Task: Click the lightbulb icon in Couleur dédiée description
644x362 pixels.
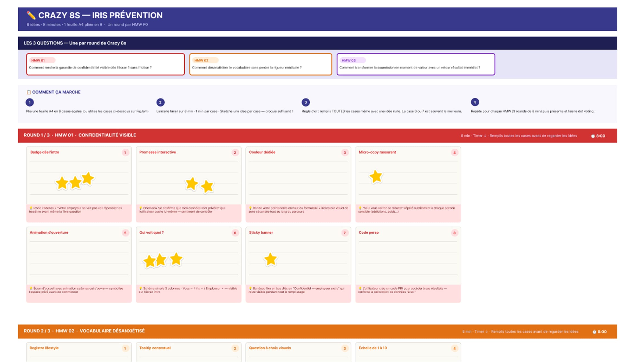Action: pos(250,208)
